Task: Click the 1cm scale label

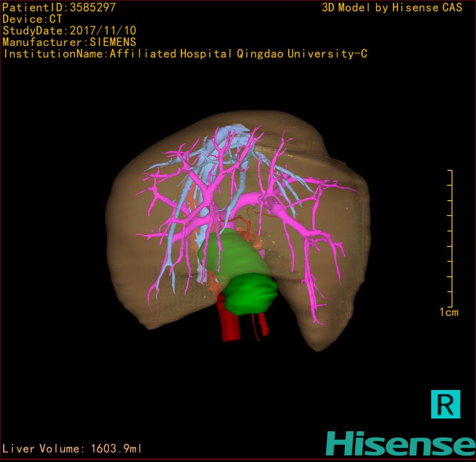Action: pos(448,312)
